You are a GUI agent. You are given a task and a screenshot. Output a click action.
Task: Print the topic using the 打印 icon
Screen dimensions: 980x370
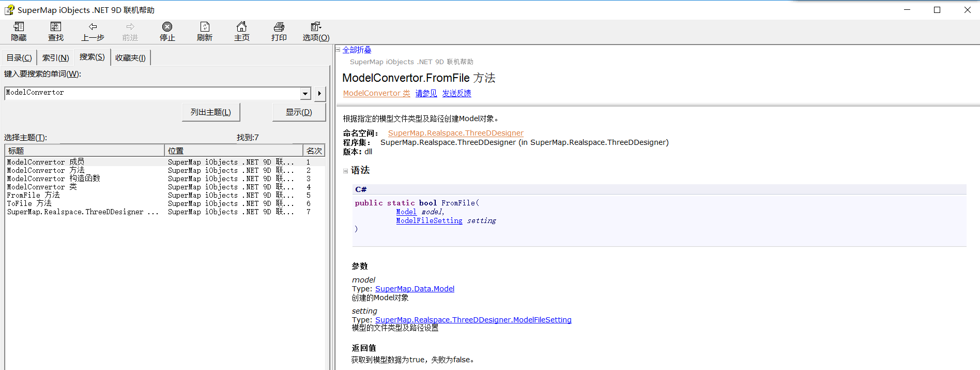[279, 27]
